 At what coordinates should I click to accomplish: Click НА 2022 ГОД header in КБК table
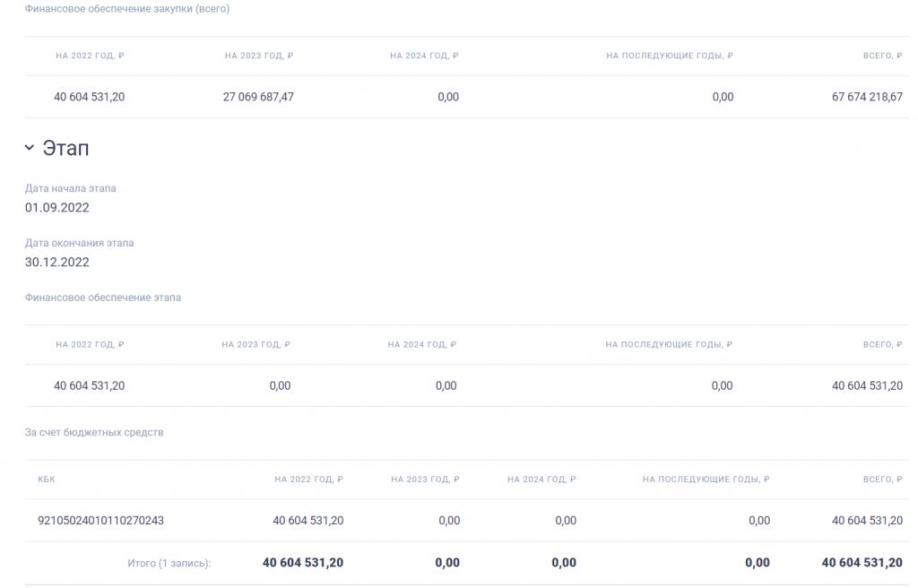point(308,480)
